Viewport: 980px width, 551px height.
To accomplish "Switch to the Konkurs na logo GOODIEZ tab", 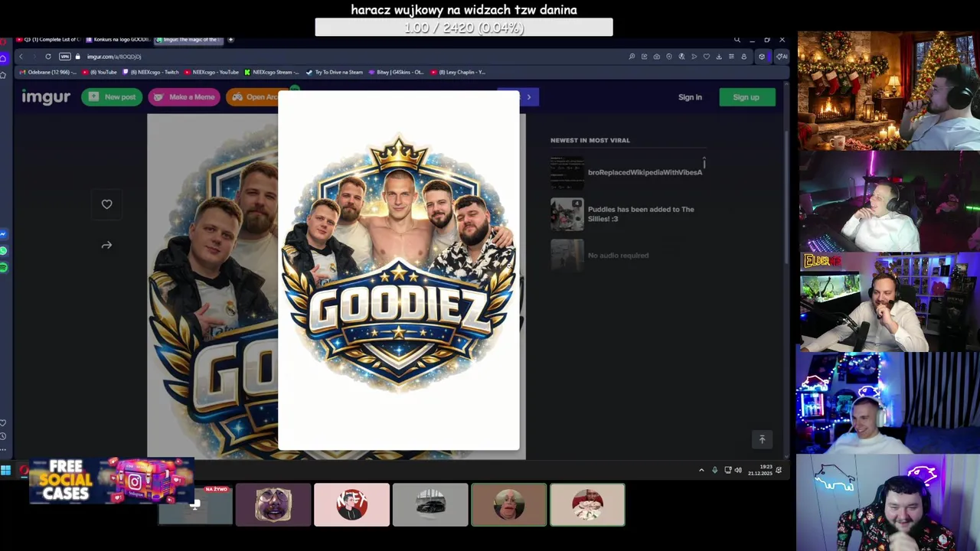I will point(119,40).
